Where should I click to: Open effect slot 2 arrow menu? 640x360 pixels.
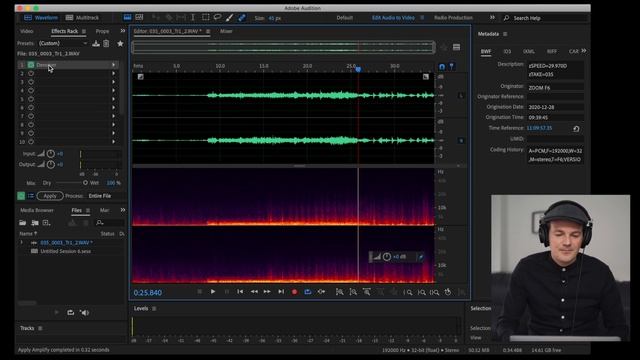(113, 73)
